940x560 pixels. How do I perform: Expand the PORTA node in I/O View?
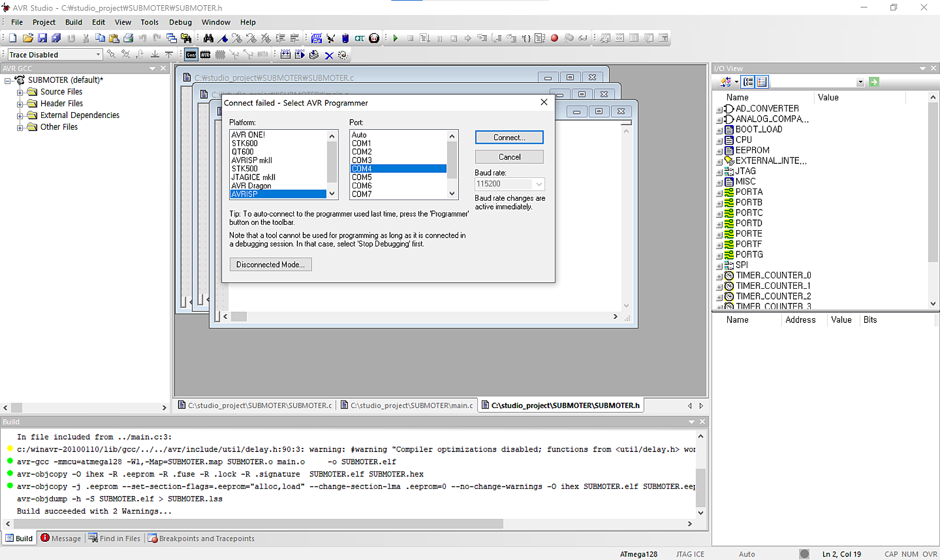(719, 193)
